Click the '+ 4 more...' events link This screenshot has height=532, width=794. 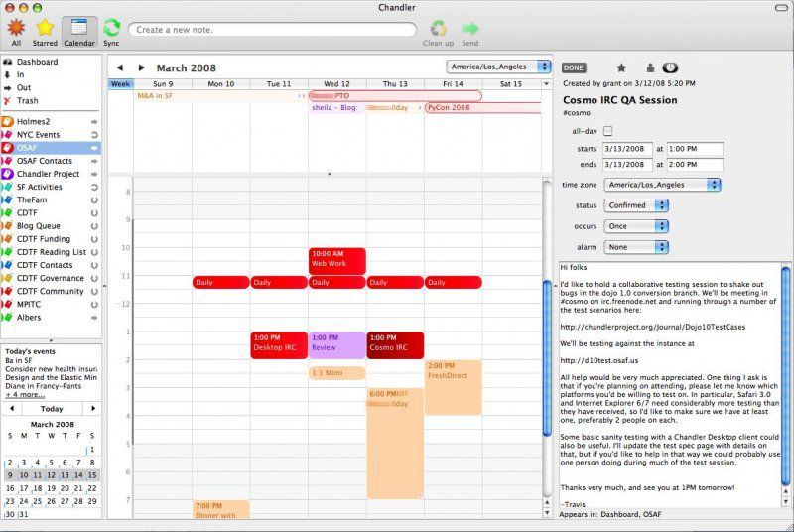(25, 394)
